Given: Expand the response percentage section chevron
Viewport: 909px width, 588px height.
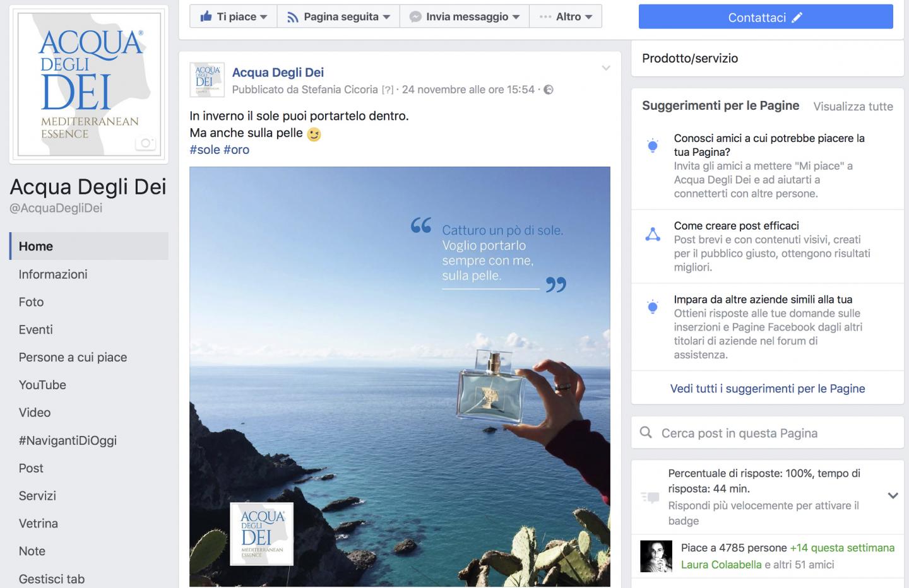Looking at the screenshot, I should [x=893, y=496].
